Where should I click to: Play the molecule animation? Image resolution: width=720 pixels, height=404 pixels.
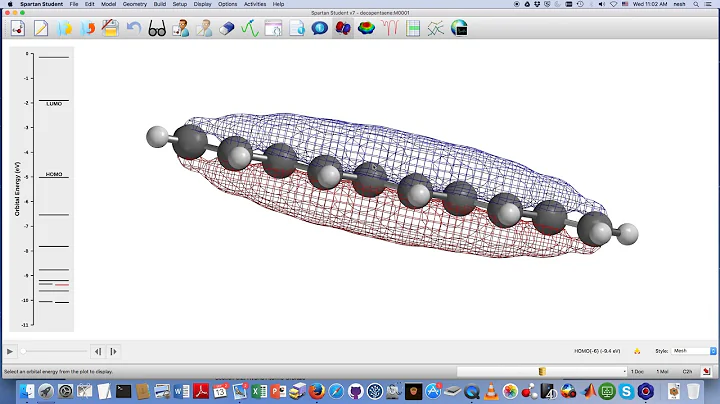[x=10, y=352]
